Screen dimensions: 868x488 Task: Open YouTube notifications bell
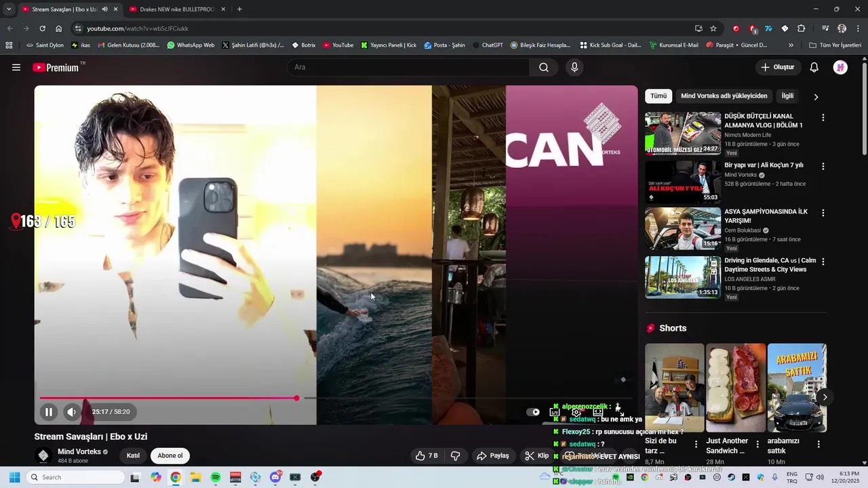pyautogui.click(x=814, y=67)
